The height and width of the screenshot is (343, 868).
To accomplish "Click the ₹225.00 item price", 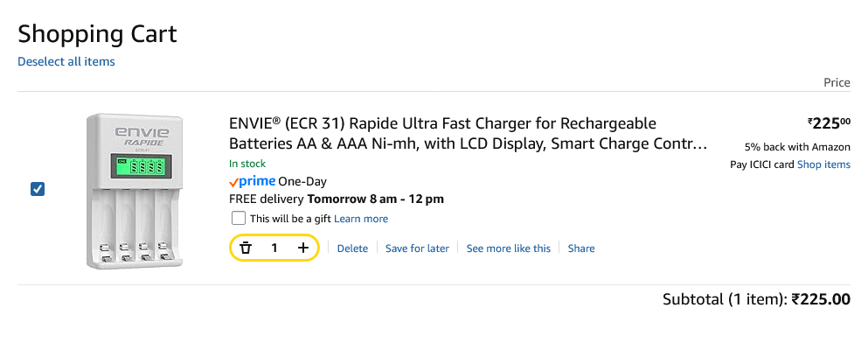I will 829,123.
